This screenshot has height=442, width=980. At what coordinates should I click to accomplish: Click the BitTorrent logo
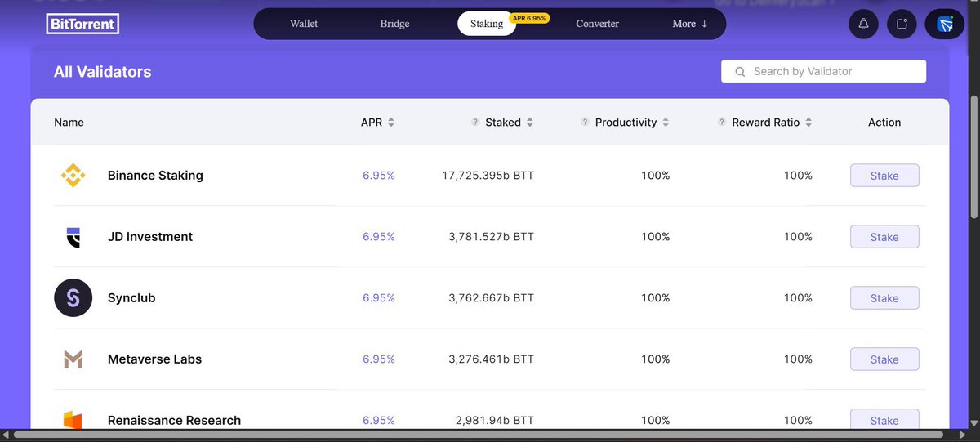(x=82, y=24)
